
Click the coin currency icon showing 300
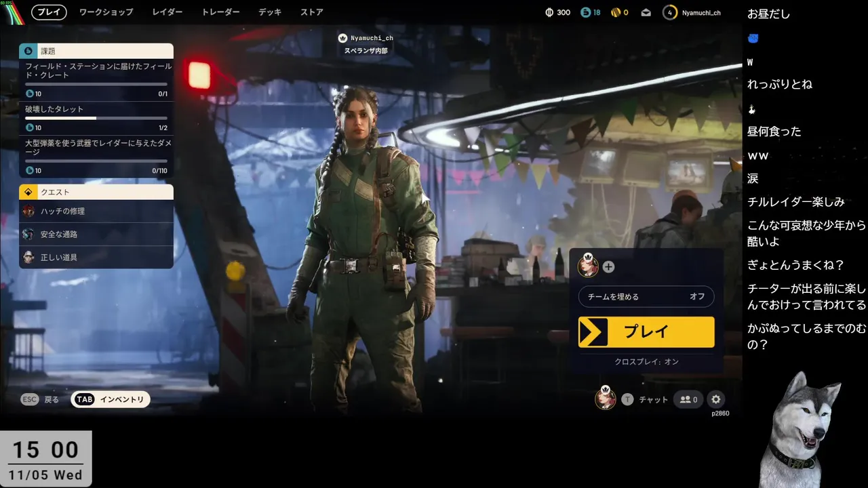click(x=550, y=12)
